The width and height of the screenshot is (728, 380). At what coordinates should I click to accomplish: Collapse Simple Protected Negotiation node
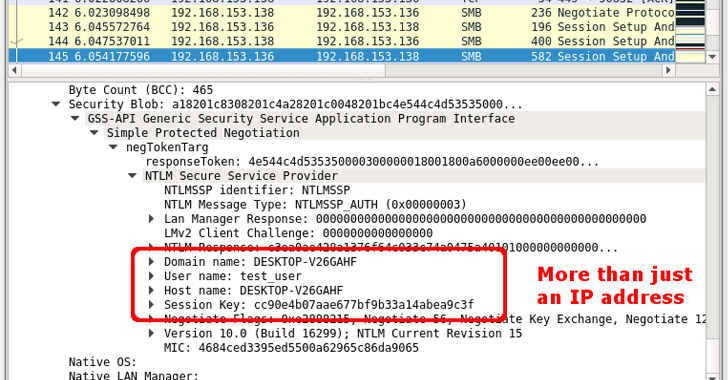click(x=94, y=133)
